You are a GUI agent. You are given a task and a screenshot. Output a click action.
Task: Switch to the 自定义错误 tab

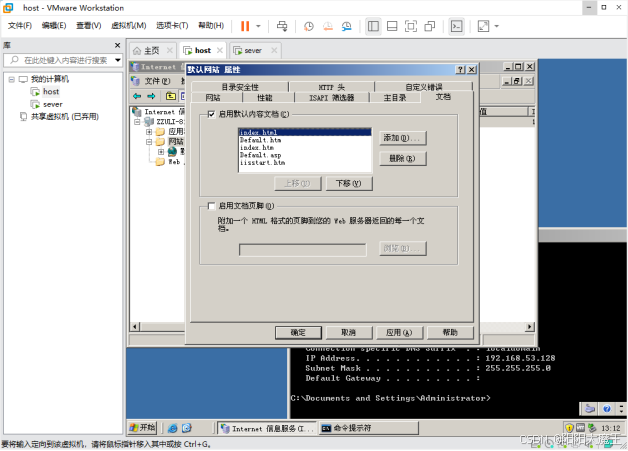[424, 87]
